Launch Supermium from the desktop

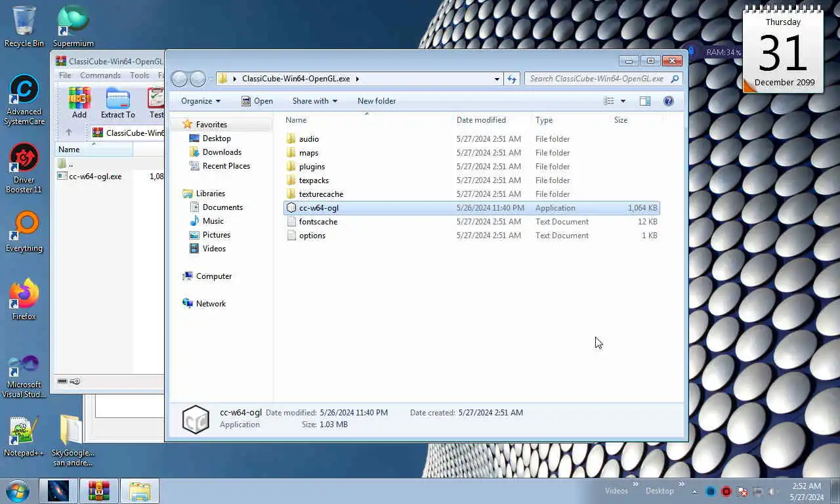pos(73,26)
